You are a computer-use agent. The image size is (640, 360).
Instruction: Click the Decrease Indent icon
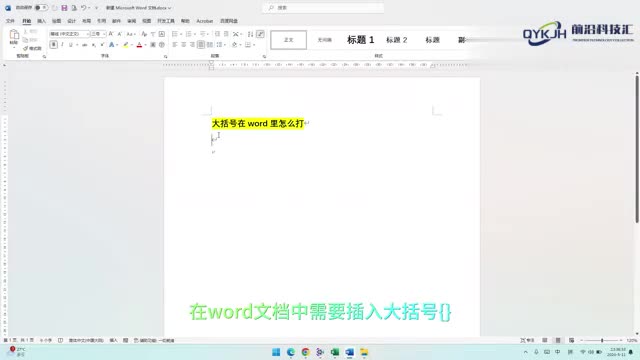point(217,34)
